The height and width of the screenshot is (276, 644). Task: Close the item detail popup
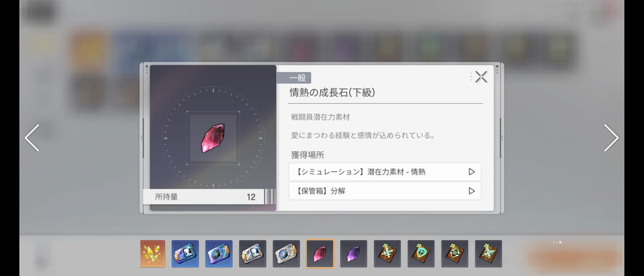pos(481,77)
